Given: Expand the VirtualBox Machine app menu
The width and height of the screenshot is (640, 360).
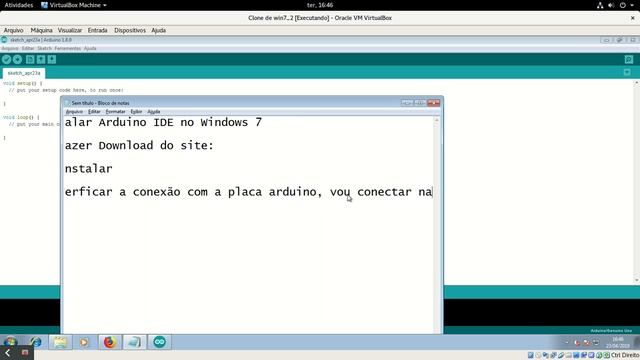Looking at the screenshot, I should click(x=74, y=5).
